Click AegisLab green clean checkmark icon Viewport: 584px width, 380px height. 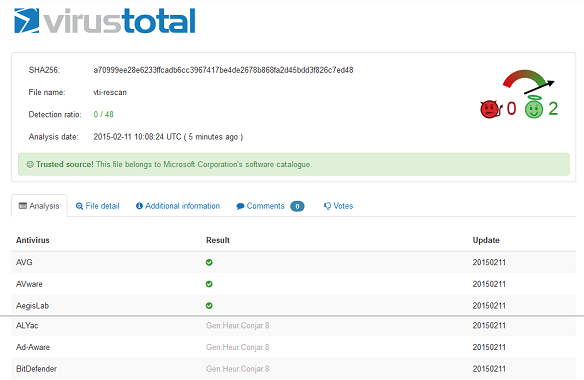click(x=209, y=305)
